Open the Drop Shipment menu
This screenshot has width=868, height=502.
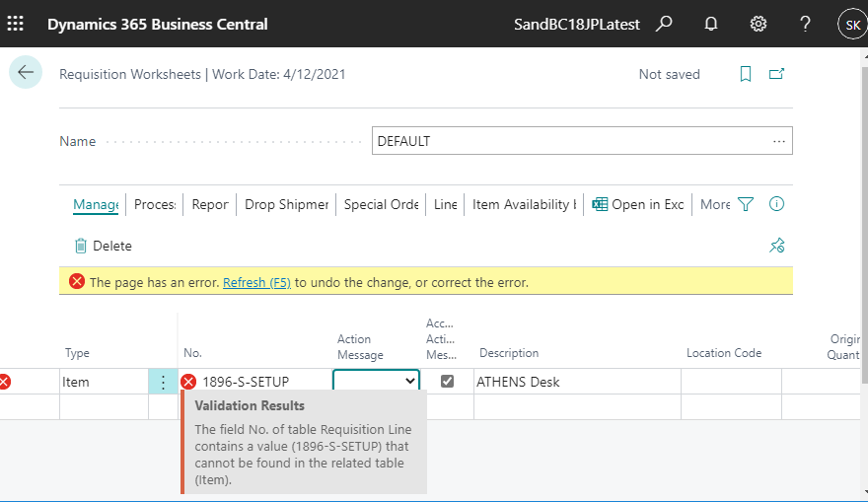pos(287,204)
